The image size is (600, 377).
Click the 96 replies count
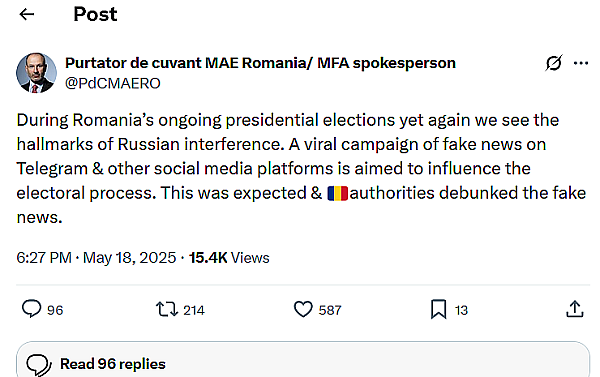click(55, 310)
